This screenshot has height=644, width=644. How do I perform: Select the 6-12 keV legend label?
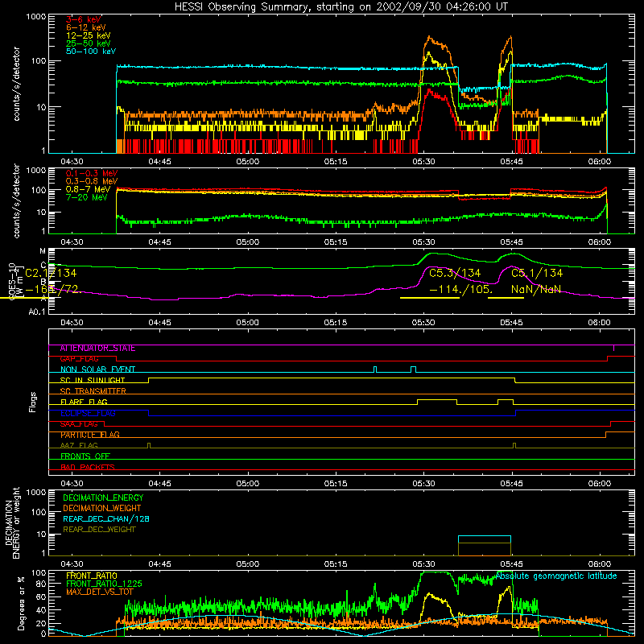click(86, 27)
